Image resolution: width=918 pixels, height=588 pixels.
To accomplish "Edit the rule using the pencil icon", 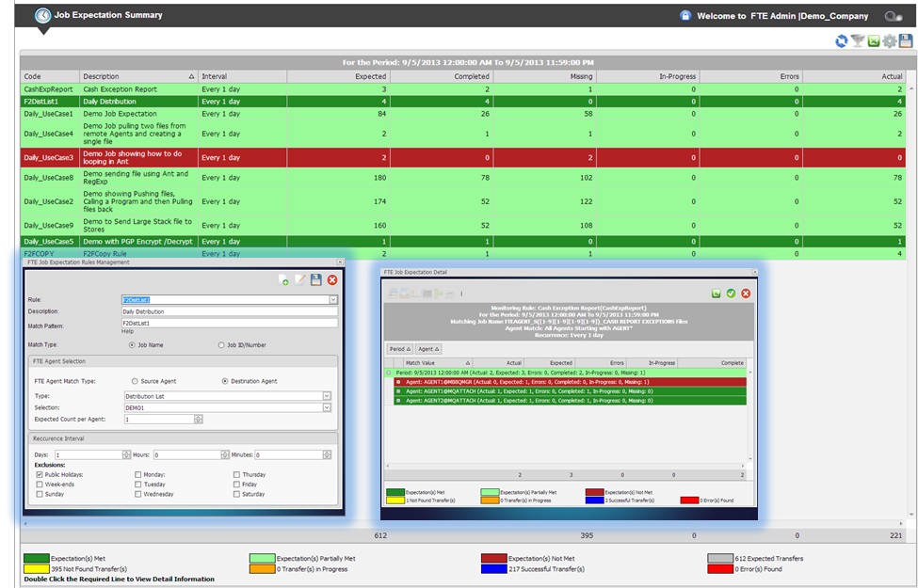I will pos(301,280).
